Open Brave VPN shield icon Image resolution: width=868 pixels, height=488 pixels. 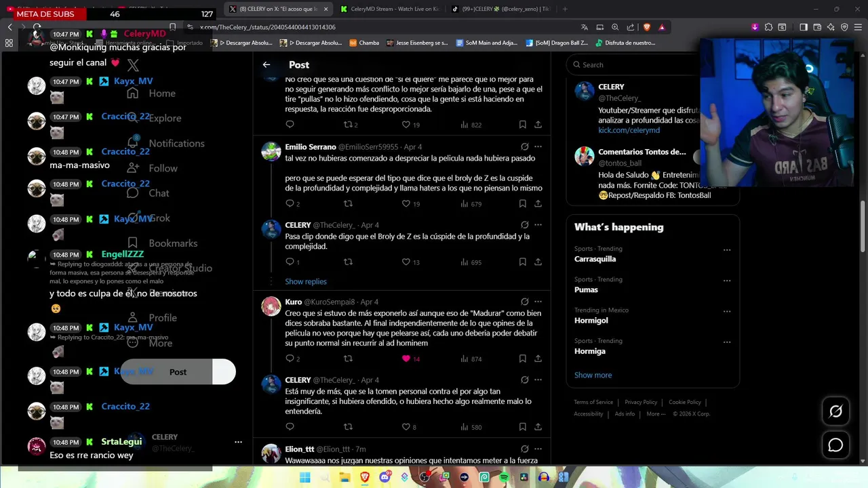(844, 27)
